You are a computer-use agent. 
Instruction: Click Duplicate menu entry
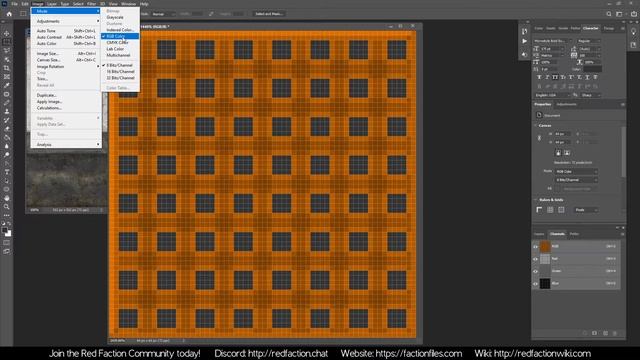[x=65, y=95]
